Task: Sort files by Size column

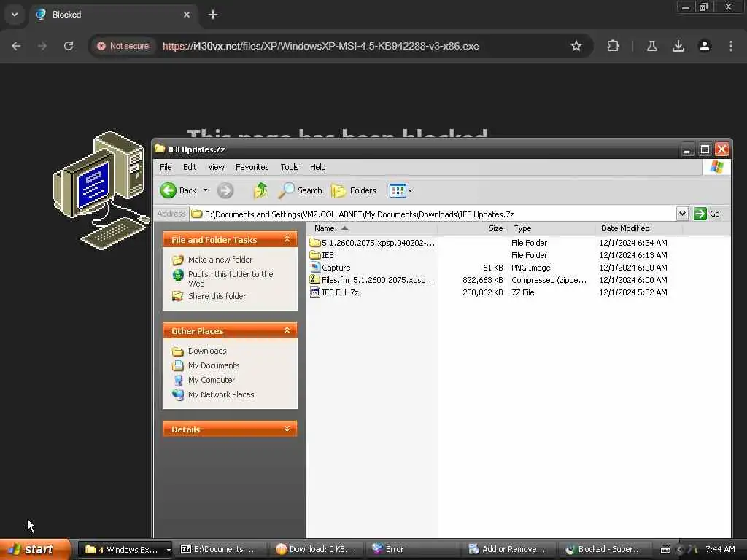Action: point(472,228)
